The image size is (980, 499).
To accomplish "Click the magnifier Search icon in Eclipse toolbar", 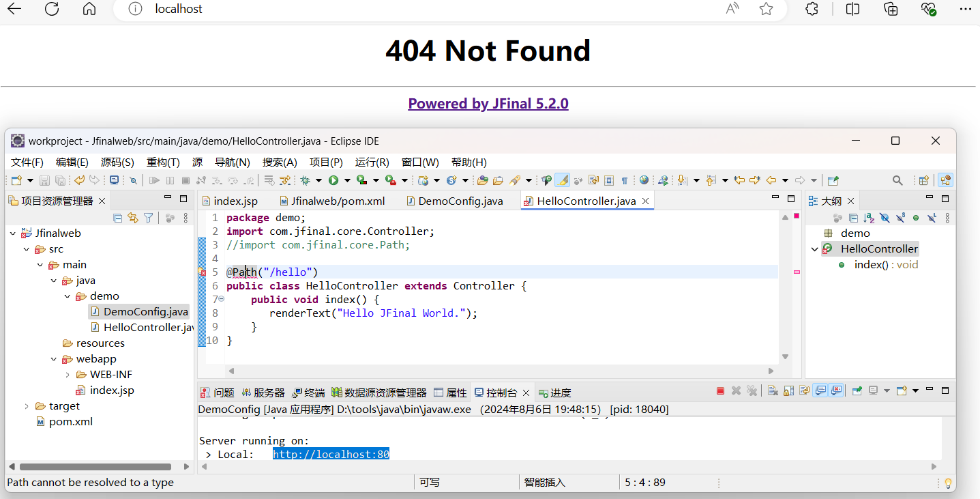I will tap(898, 180).
